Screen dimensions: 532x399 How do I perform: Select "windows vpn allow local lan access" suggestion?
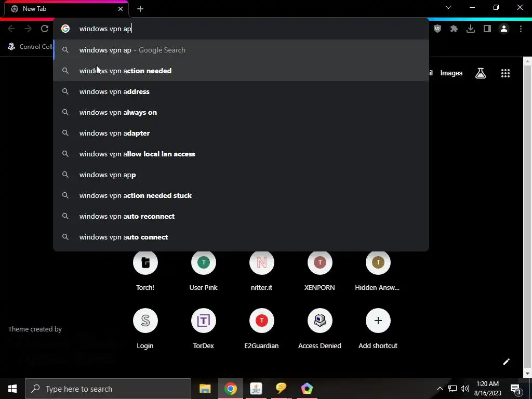pyautogui.click(x=241, y=154)
